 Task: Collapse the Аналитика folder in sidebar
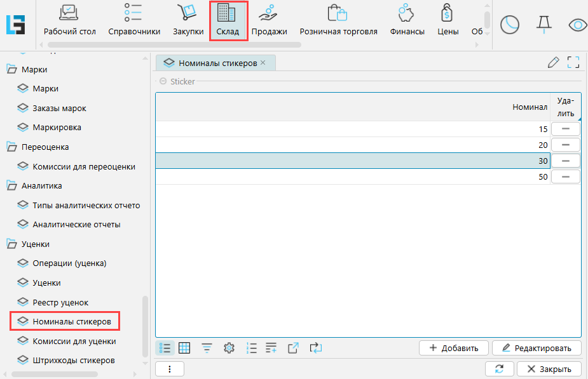(x=11, y=186)
